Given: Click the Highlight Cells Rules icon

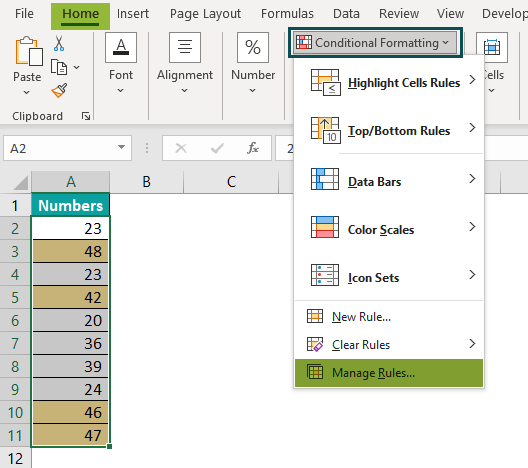Looking at the screenshot, I should 325,82.
